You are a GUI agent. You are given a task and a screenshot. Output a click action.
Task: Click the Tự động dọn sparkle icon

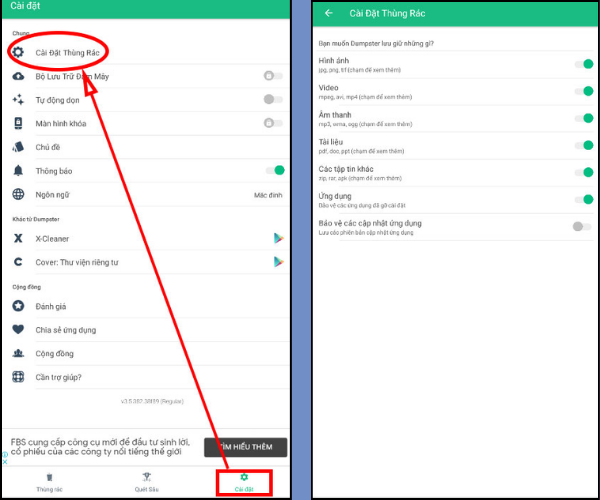[18, 99]
